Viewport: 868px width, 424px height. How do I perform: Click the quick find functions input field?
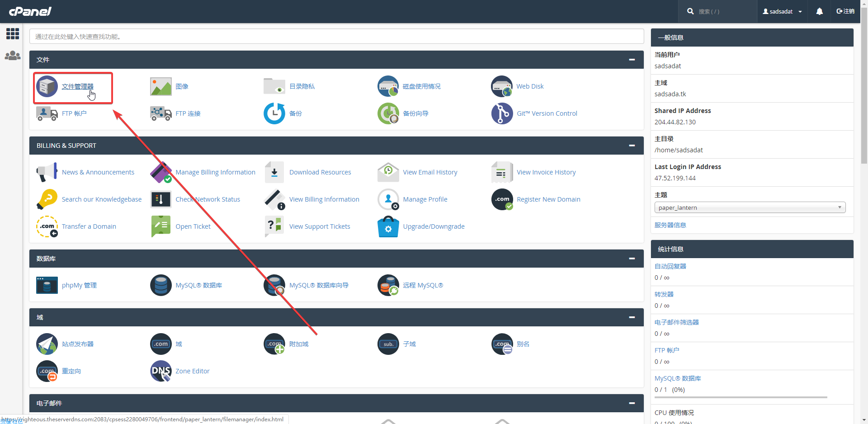pyautogui.click(x=336, y=37)
